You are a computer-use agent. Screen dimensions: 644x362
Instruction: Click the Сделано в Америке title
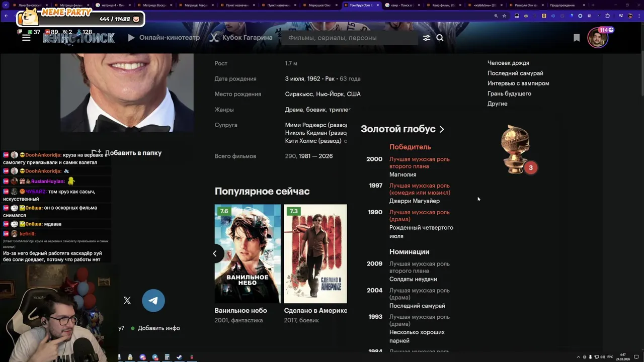pyautogui.click(x=315, y=311)
